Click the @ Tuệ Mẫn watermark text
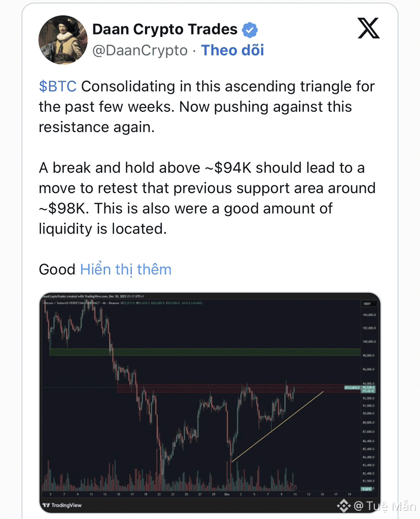420x519 pixels. pos(384,506)
